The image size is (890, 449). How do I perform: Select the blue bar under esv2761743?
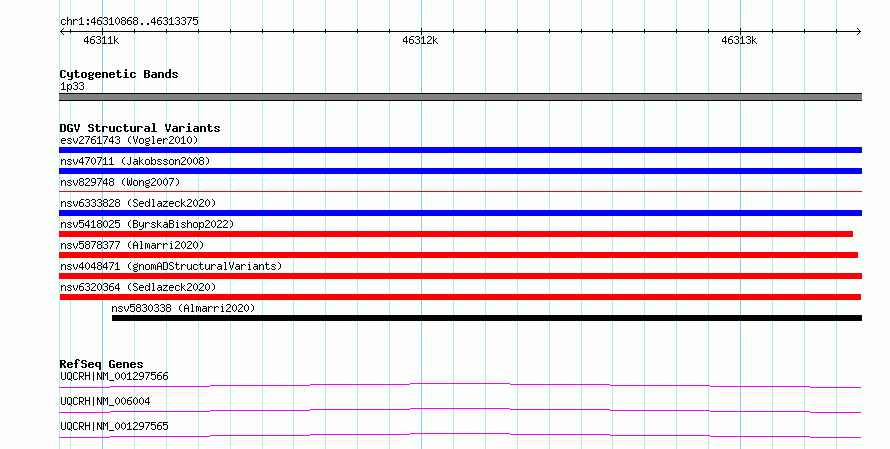tap(460, 150)
